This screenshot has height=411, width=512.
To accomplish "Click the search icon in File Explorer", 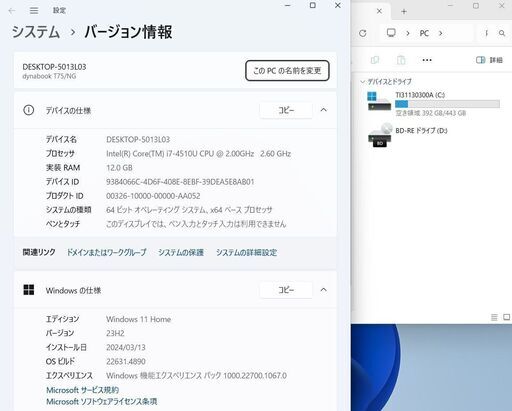I will click(x=502, y=33).
